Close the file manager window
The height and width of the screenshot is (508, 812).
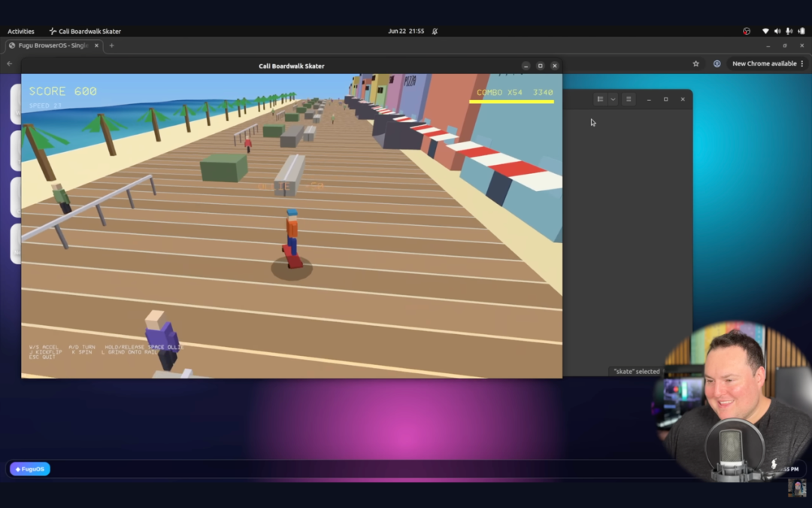click(x=683, y=99)
